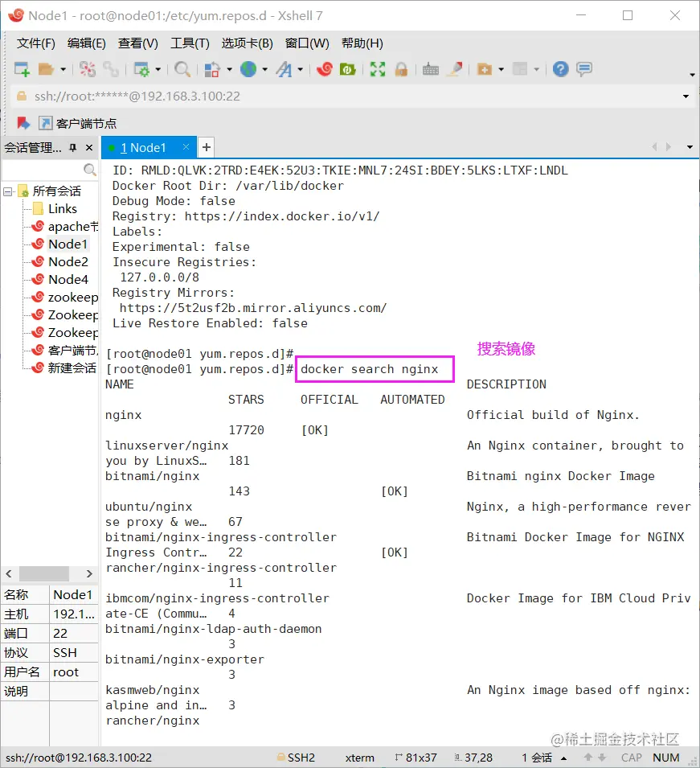Open the 查看(V) menu
Image resolution: width=700 pixels, height=768 pixels.
[137, 43]
